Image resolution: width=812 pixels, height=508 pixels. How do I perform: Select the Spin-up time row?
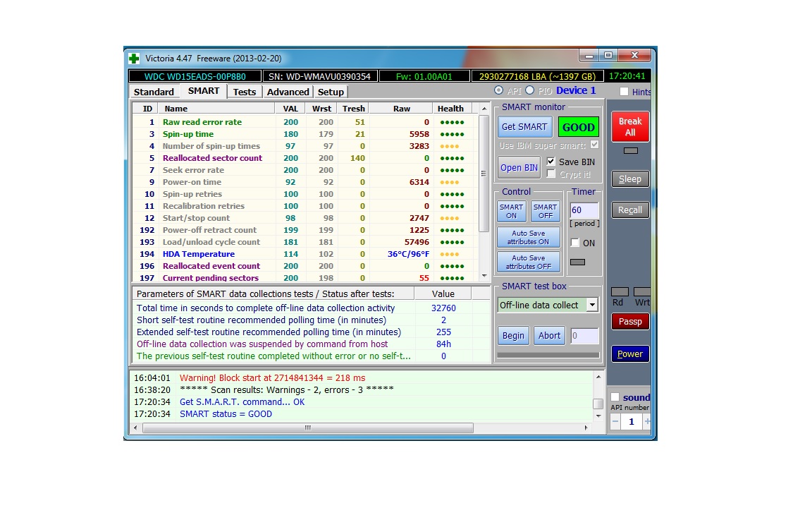click(x=305, y=134)
